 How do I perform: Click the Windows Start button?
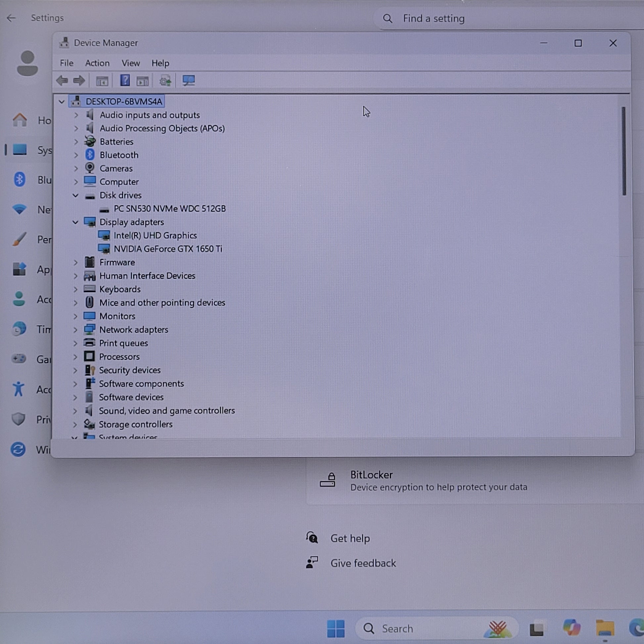pos(336,628)
